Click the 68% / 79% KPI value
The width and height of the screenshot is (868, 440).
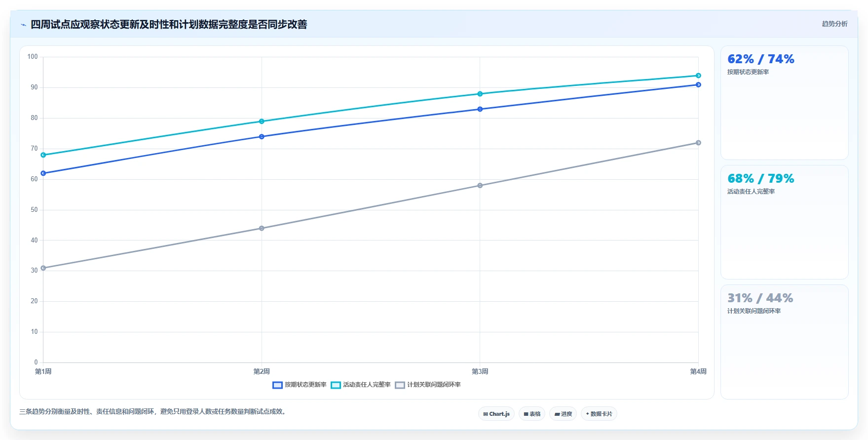coord(760,179)
